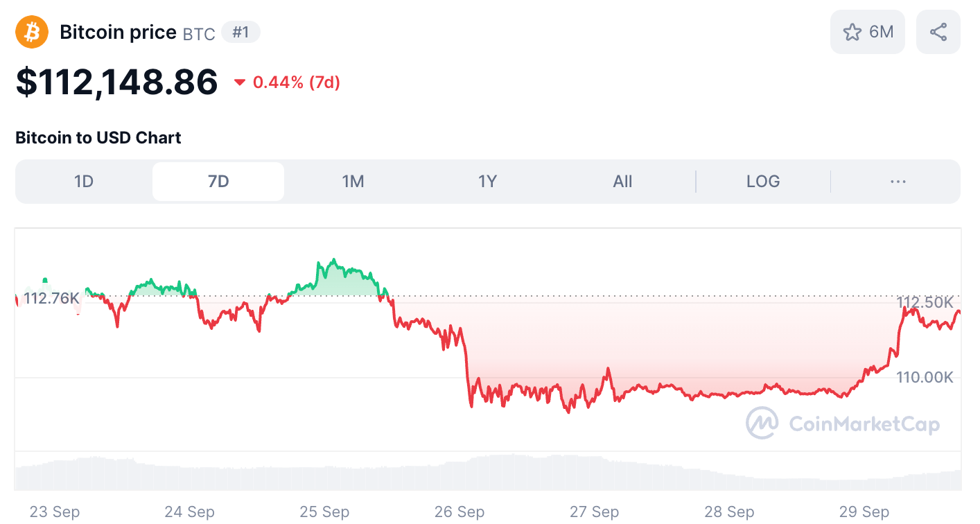Toggle the LOG scale option
The height and width of the screenshot is (524, 980).
763,182
